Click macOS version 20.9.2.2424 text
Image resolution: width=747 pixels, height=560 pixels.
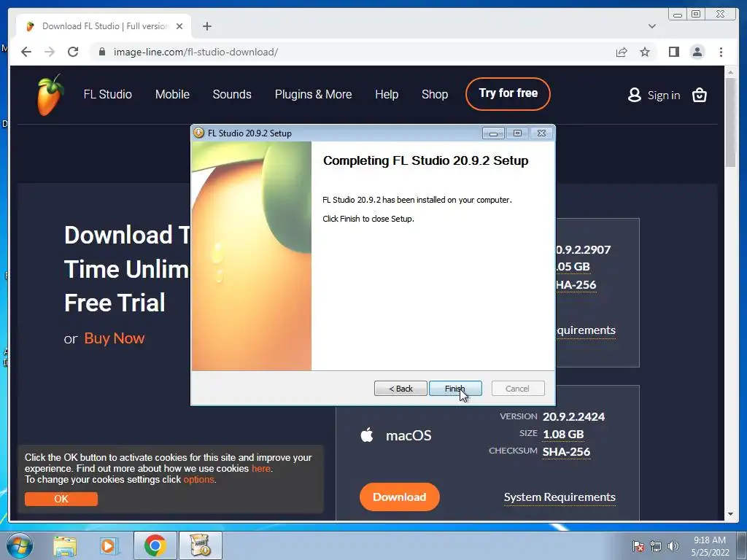(x=573, y=416)
